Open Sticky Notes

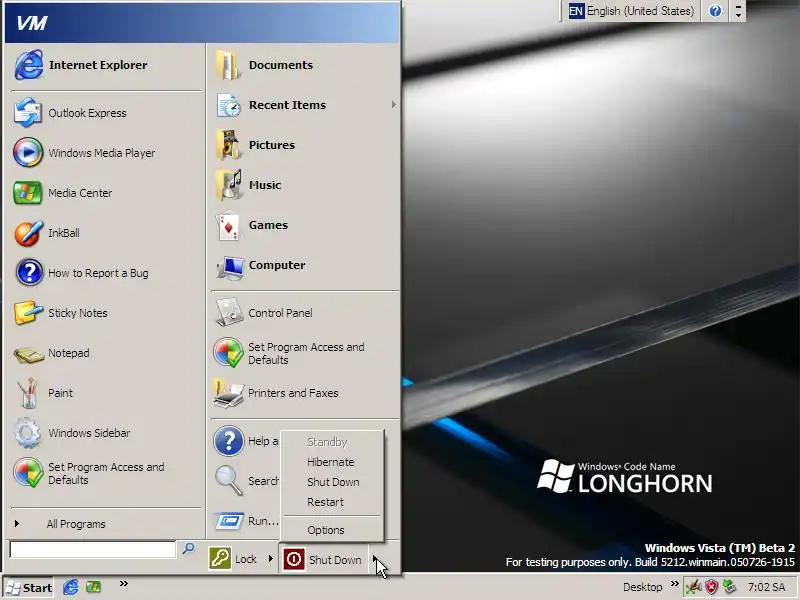(x=106, y=313)
